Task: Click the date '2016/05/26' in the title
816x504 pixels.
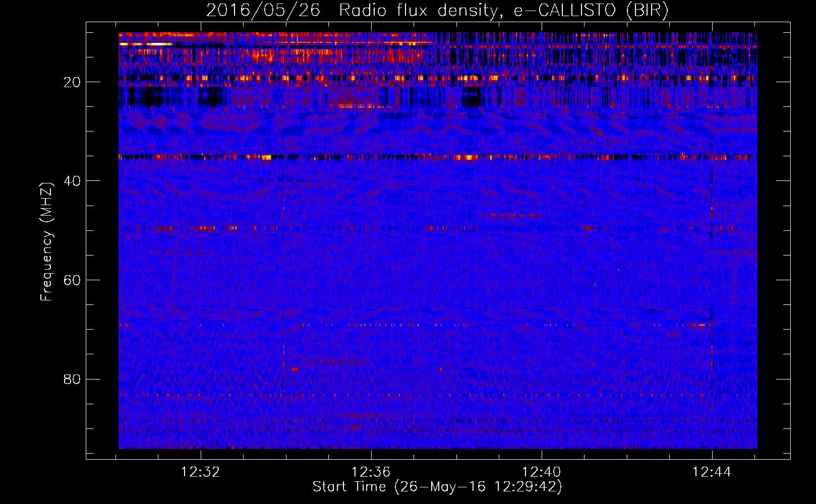Action: [x=263, y=10]
